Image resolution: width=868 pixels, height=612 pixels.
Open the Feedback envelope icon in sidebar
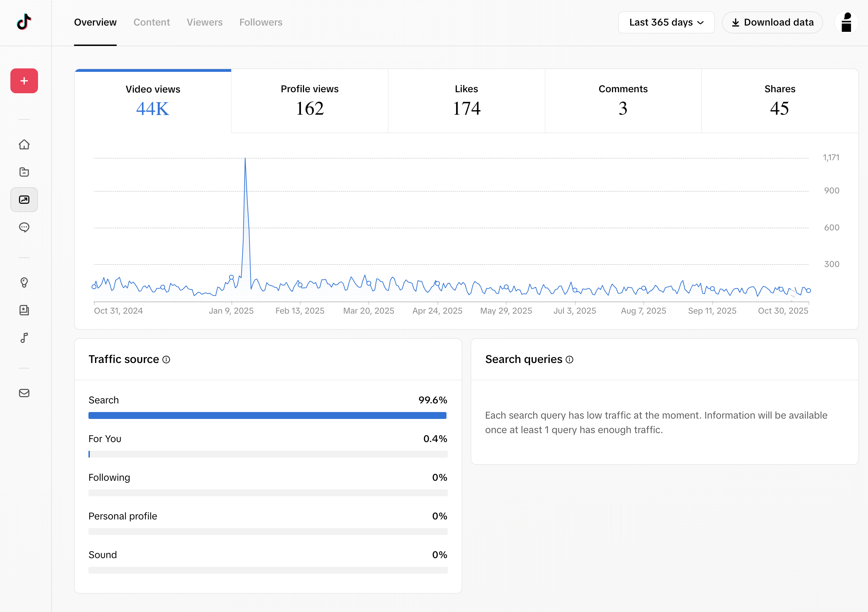24,393
